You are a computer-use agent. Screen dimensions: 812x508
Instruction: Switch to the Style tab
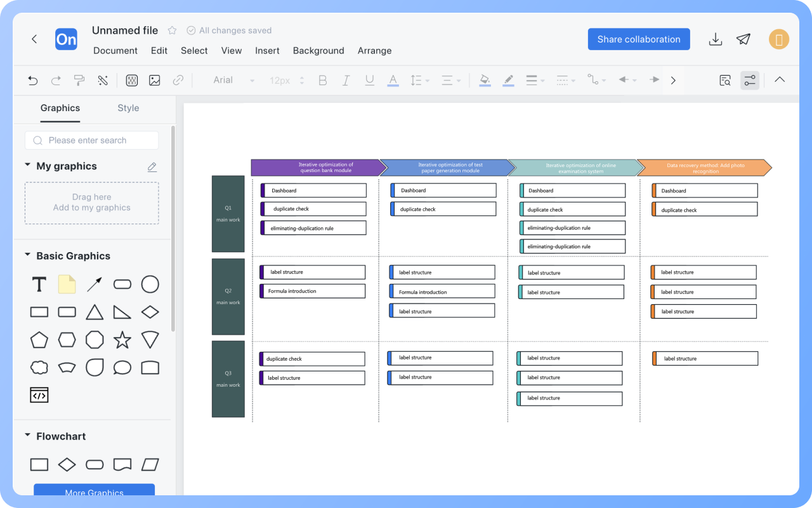[x=128, y=108]
